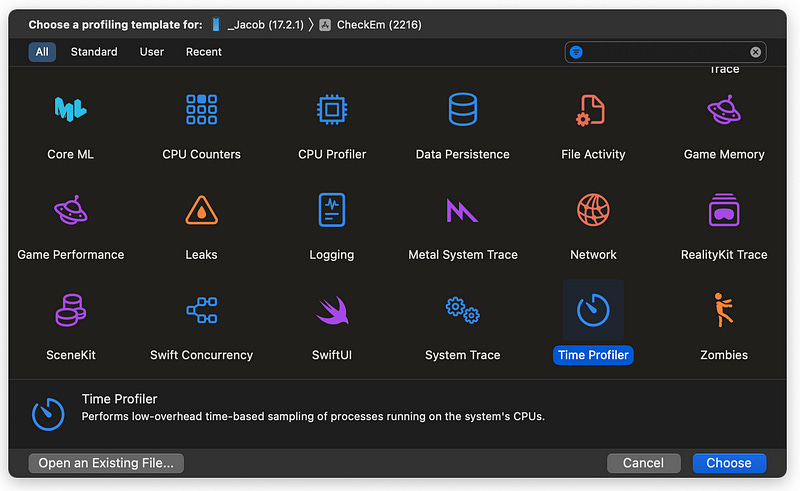Select the Core ML template icon
Viewport: 800px width, 491px height.
(x=70, y=109)
